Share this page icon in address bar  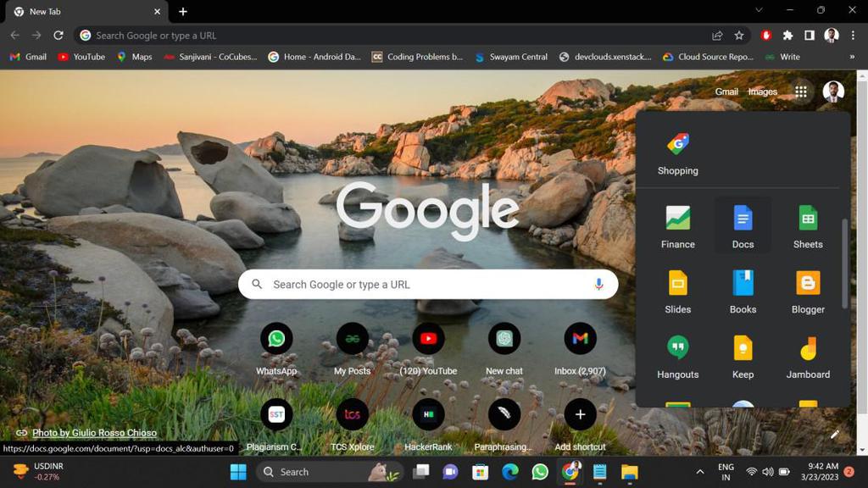[717, 36]
